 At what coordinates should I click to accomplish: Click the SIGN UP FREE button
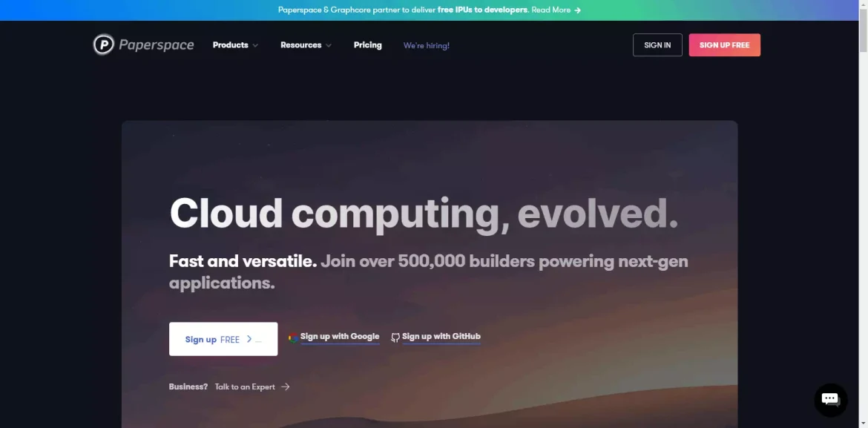coord(724,45)
